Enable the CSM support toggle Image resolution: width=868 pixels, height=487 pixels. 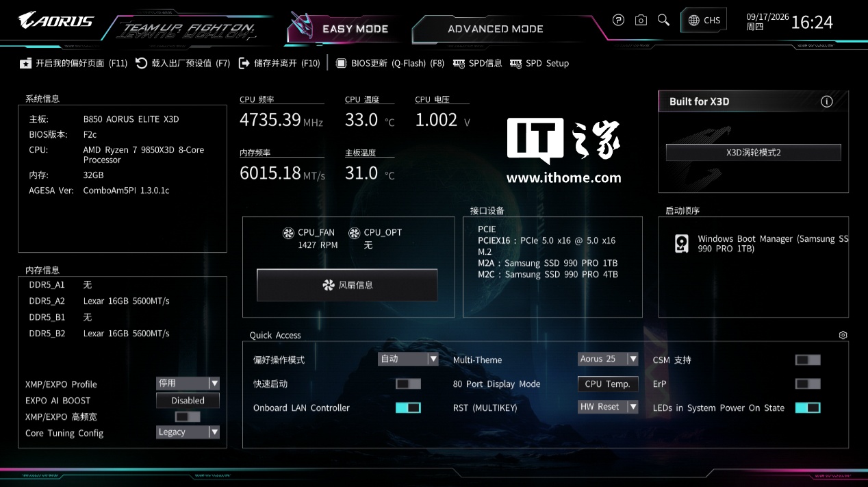click(x=808, y=360)
